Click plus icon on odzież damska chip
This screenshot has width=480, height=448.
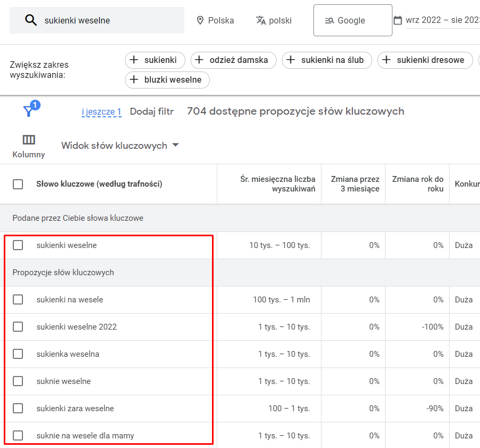[199, 60]
